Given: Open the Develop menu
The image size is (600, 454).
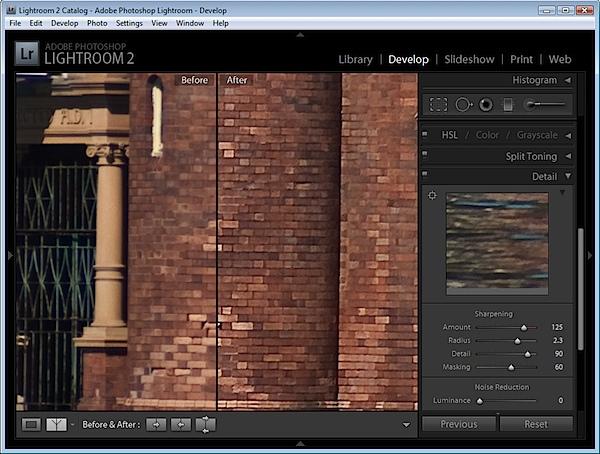Looking at the screenshot, I should (65, 23).
